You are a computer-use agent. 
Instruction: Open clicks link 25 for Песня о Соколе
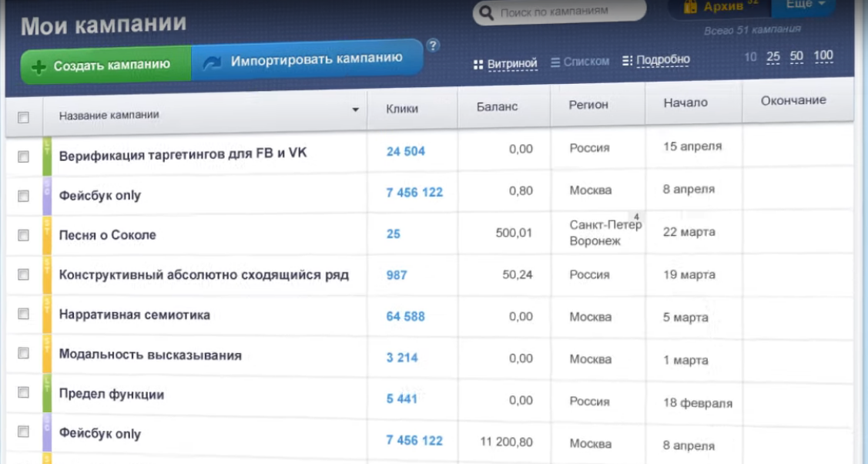393,234
